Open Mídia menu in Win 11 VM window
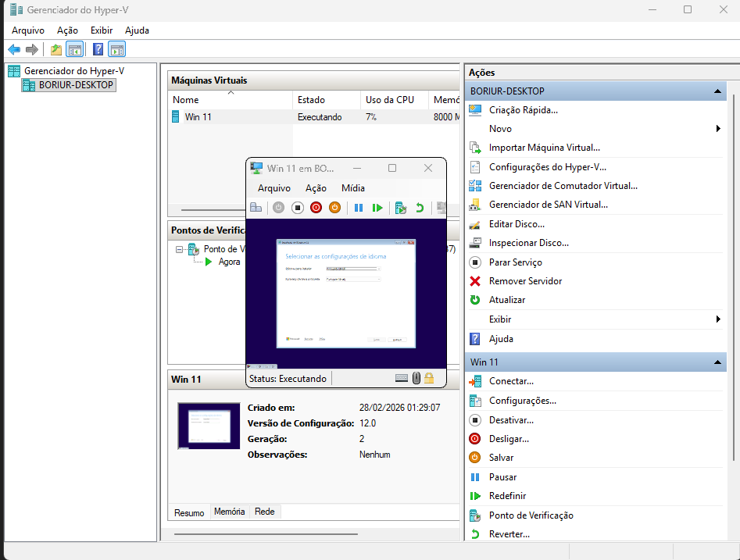 point(353,187)
